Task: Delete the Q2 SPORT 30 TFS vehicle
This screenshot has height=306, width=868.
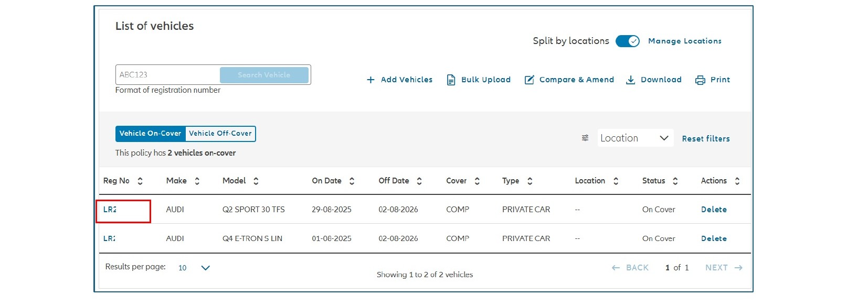Action: pyautogui.click(x=714, y=210)
